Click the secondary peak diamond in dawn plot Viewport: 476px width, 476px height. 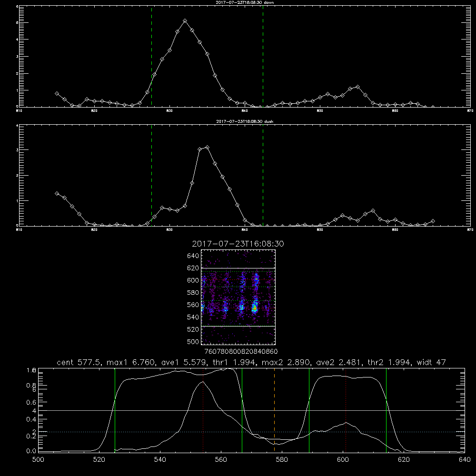point(357,87)
